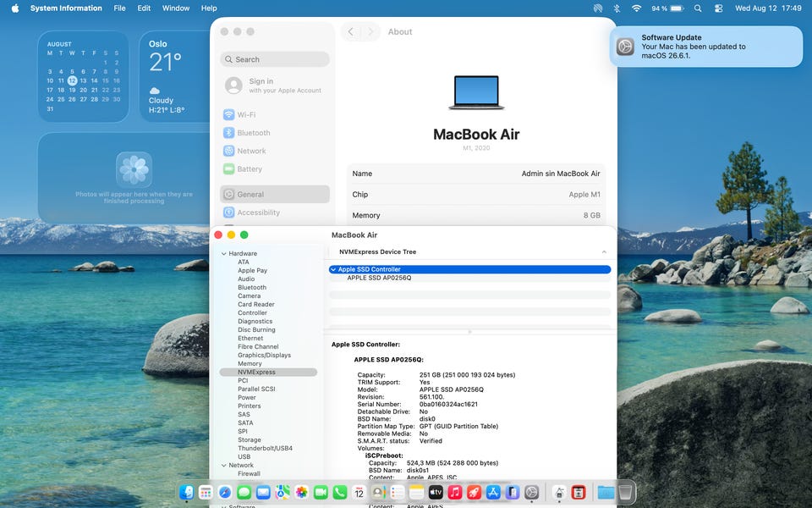Select Card Reader in Hardware list

pyautogui.click(x=255, y=304)
